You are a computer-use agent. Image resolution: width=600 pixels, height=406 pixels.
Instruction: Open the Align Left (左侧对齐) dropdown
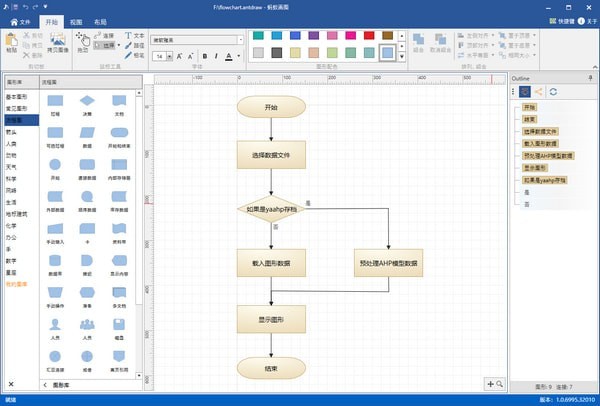pyautogui.click(x=493, y=35)
